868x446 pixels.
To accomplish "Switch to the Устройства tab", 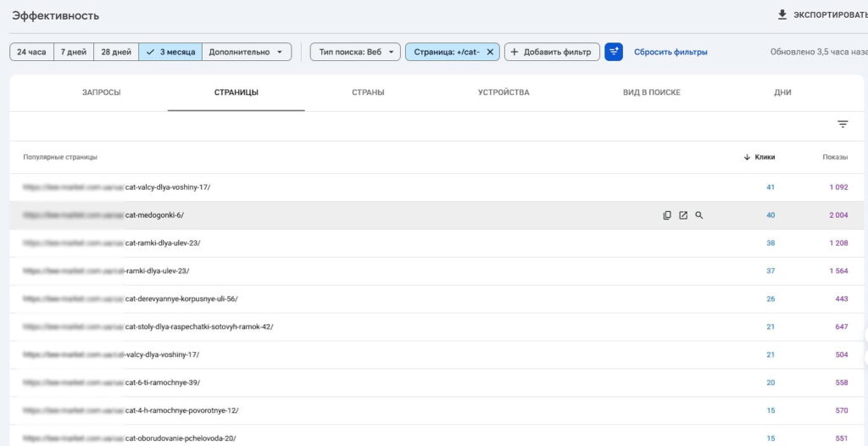I will pyautogui.click(x=504, y=92).
